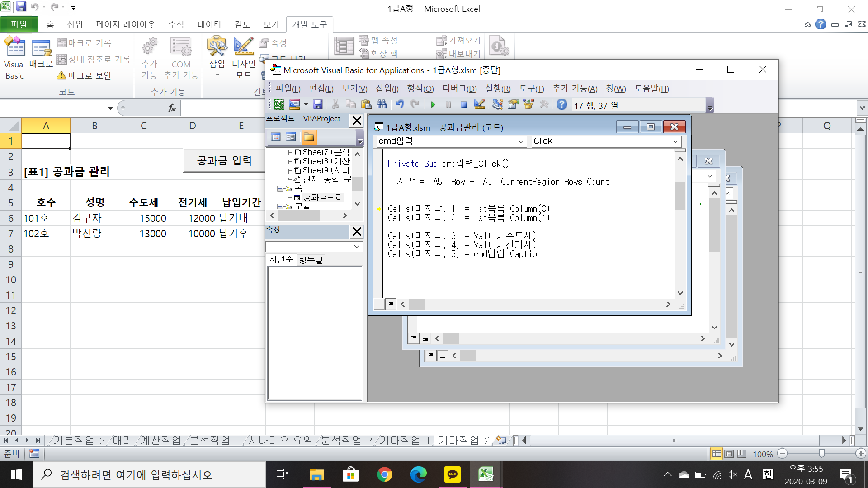Collapse the 폼 folder in project tree
The image size is (868, 488).
[280, 188]
